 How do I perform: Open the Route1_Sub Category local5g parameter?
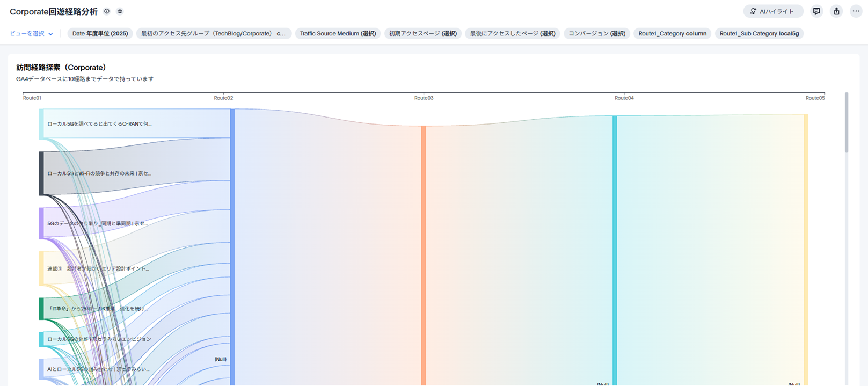(x=759, y=33)
